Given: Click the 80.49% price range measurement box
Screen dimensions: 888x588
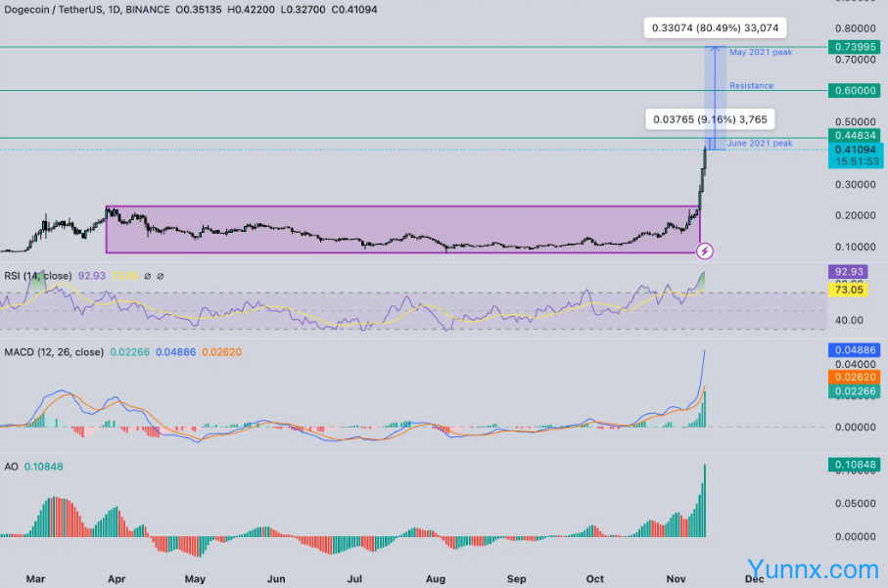Looking at the screenshot, I should click(716, 28).
